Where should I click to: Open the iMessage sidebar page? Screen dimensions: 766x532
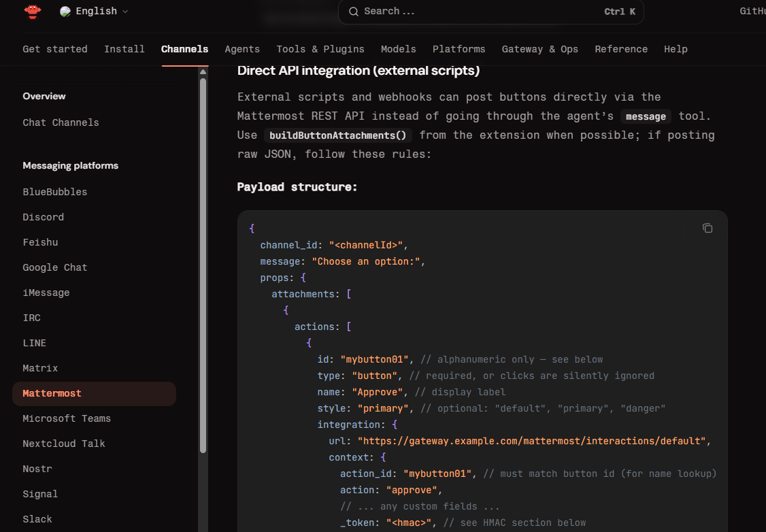click(46, 293)
